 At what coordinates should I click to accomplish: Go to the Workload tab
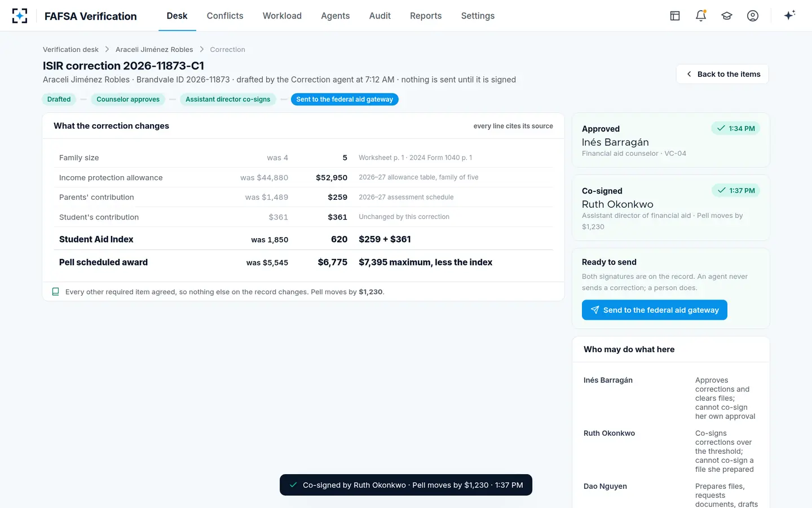282,16
